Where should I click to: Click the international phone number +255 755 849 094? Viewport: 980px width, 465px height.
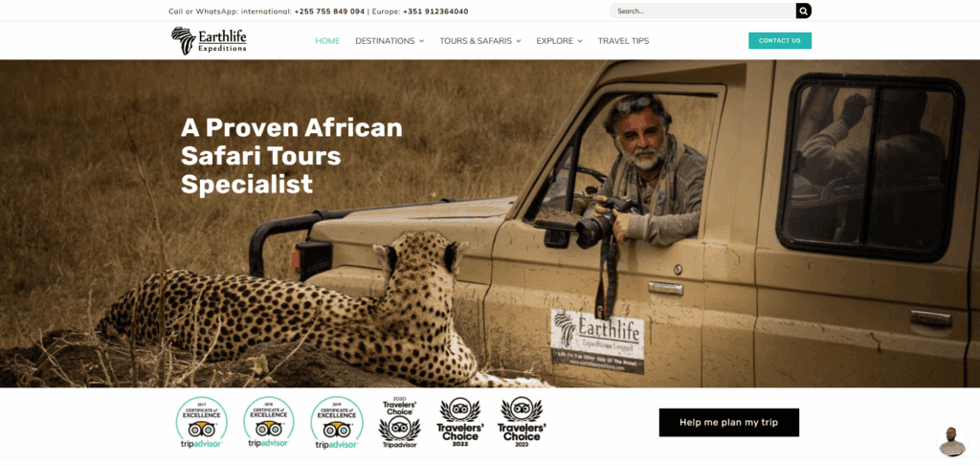[329, 11]
